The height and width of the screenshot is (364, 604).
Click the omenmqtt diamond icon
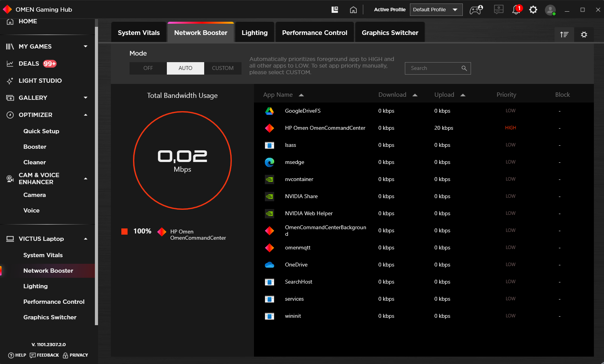click(270, 248)
